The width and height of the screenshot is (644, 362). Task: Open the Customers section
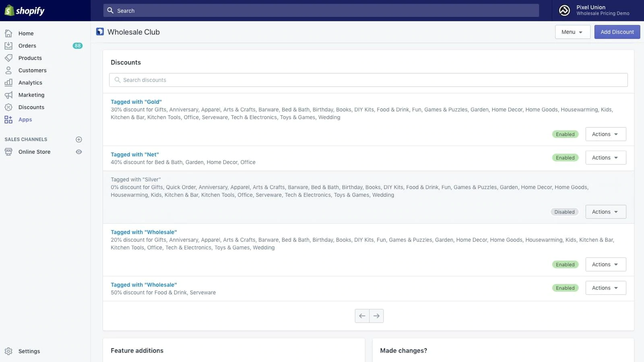tap(33, 70)
